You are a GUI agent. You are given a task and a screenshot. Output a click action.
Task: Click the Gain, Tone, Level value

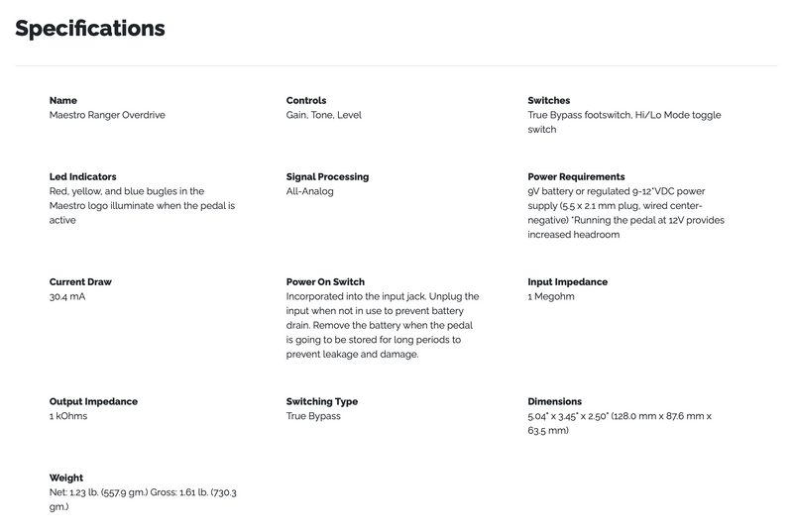coord(324,115)
